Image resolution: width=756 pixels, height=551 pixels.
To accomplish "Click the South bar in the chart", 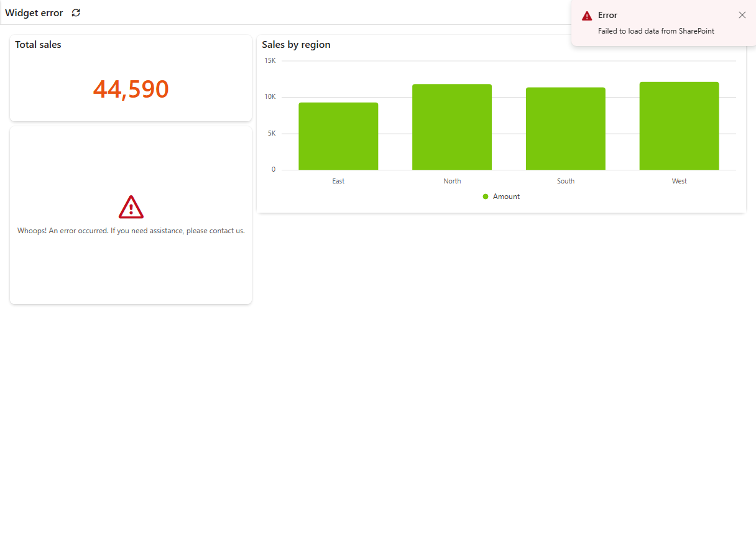I will pyautogui.click(x=566, y=129).
